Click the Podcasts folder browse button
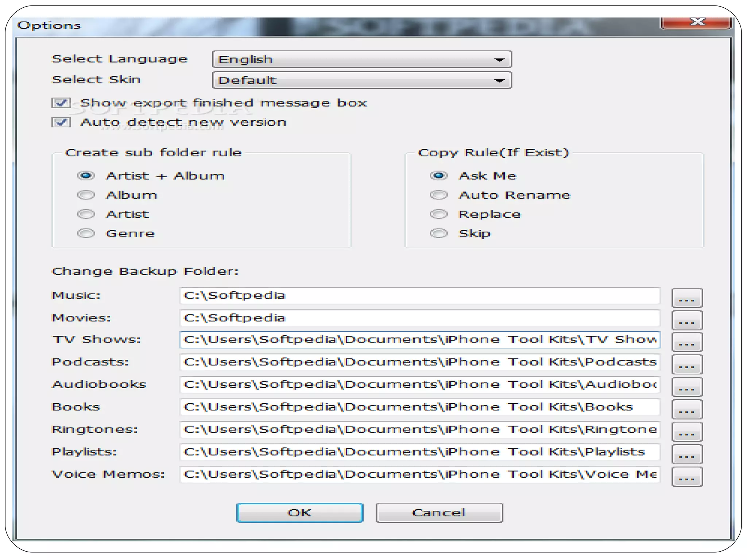Screen dimensions: 747x560 pos(686,364)
